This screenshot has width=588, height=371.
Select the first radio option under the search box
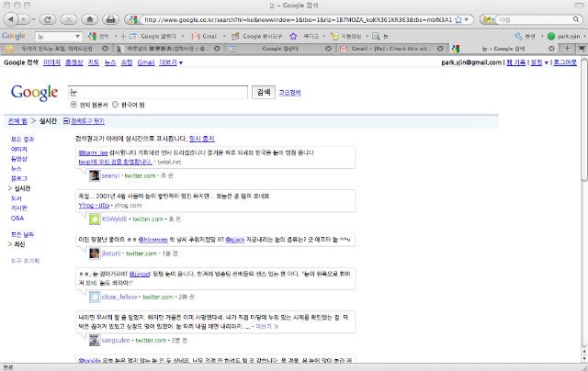click(73, 105)
